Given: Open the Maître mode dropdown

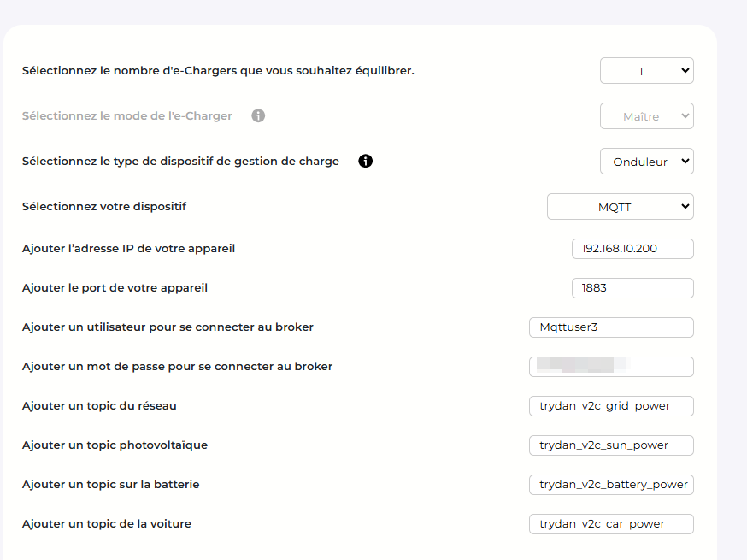Looking at the screenshot, I should (x=646, y=116).
